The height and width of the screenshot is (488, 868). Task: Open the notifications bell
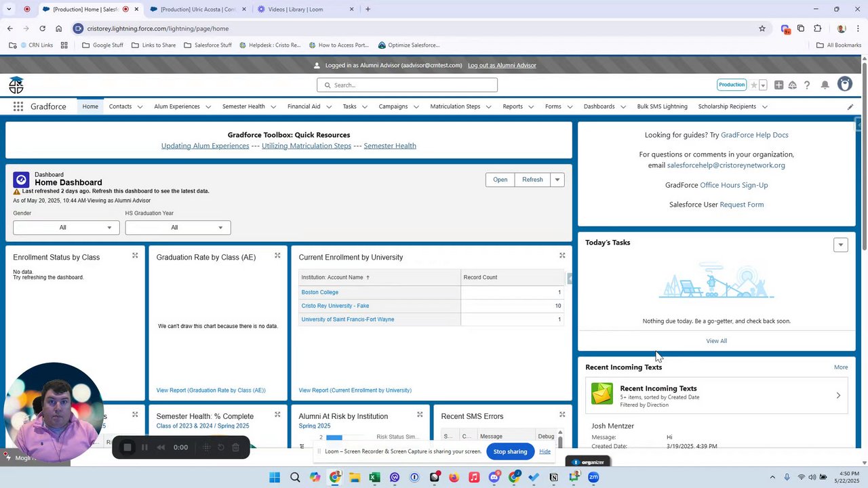click(x=825, y=85)
